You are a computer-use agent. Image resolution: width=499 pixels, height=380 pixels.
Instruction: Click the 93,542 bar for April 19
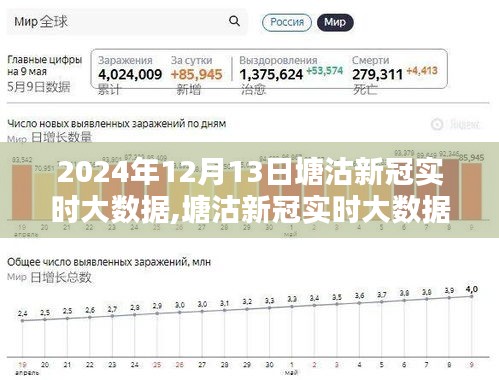[x=22, y=192]
